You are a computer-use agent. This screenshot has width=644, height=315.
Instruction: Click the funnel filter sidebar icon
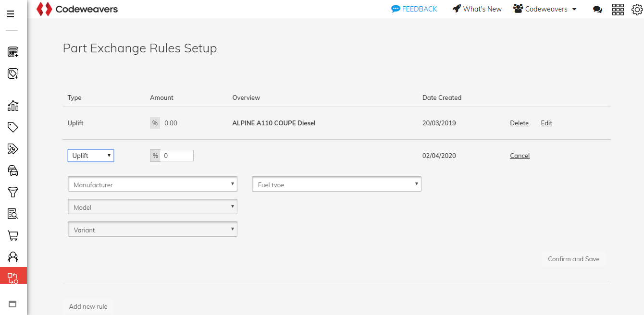[13, 192]
